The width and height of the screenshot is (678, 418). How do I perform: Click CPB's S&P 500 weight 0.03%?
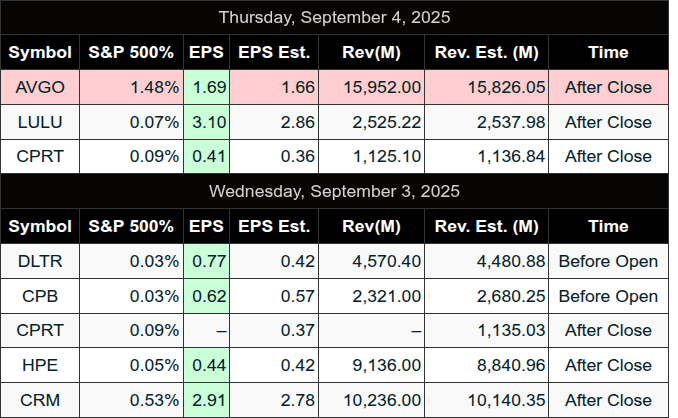pyautogui.click(x=131, y=297)
